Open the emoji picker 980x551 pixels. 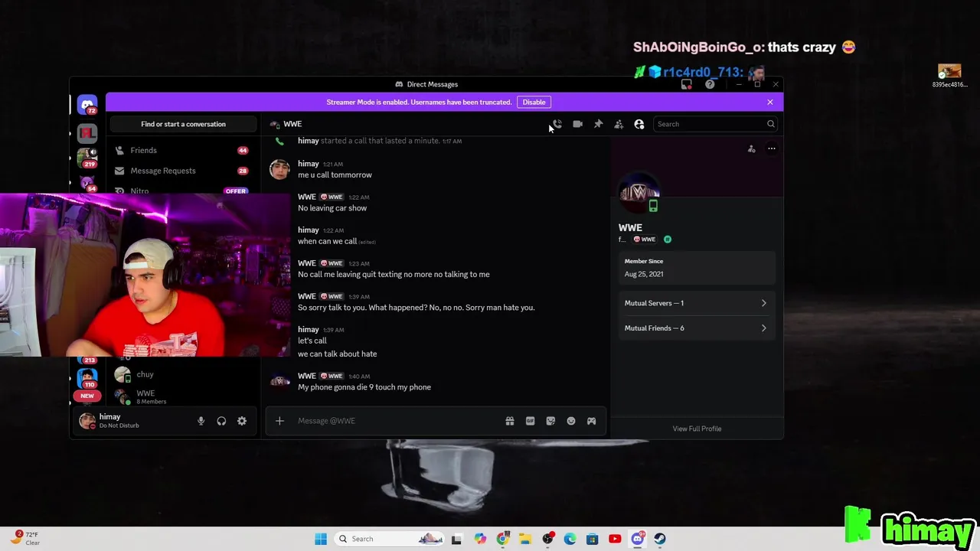point(571,421)
